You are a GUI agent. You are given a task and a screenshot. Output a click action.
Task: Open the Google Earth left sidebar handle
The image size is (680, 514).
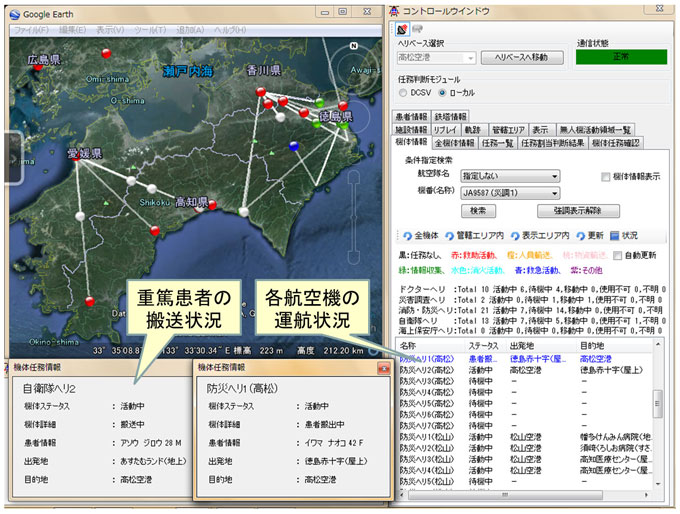14,158
